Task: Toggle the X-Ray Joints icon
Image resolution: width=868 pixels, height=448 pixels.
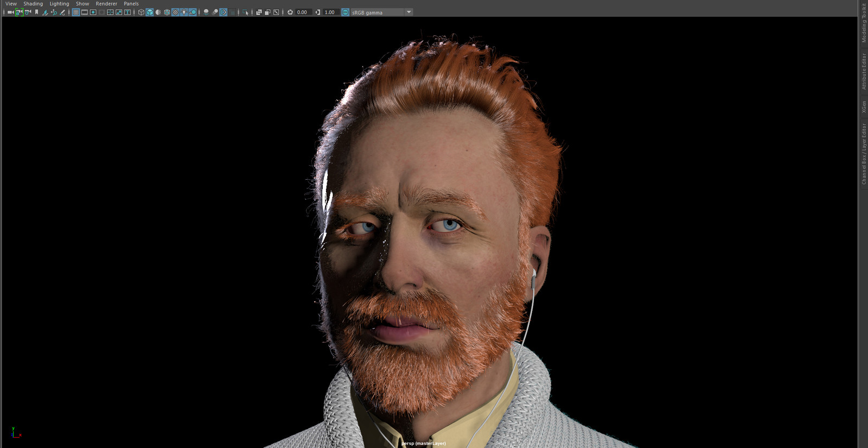Action: tap(276, 12)
